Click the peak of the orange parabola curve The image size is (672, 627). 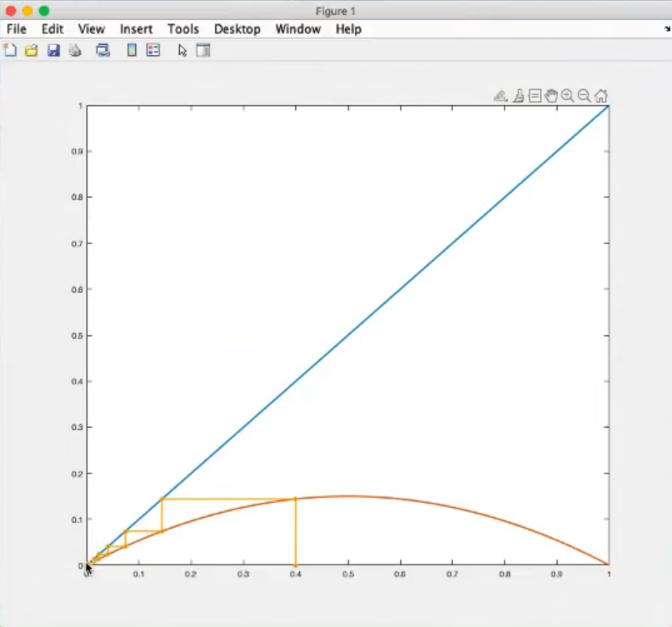point(348,496)
